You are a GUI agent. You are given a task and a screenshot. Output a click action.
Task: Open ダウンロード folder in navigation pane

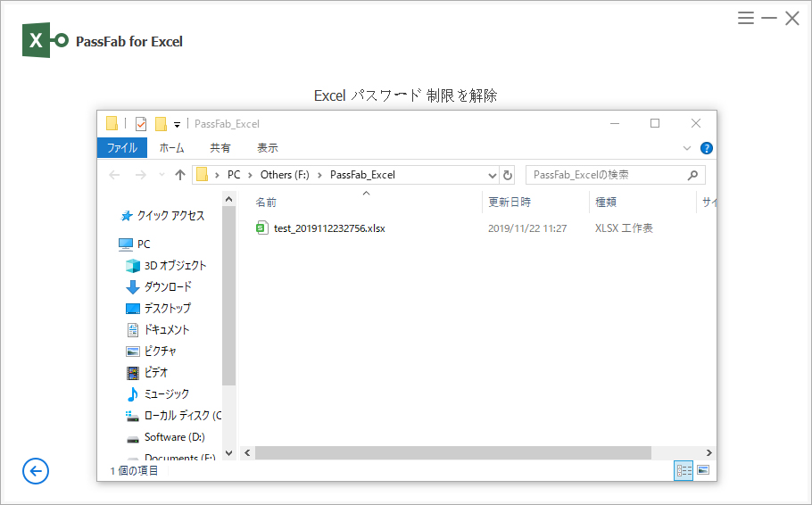[168, 286]
